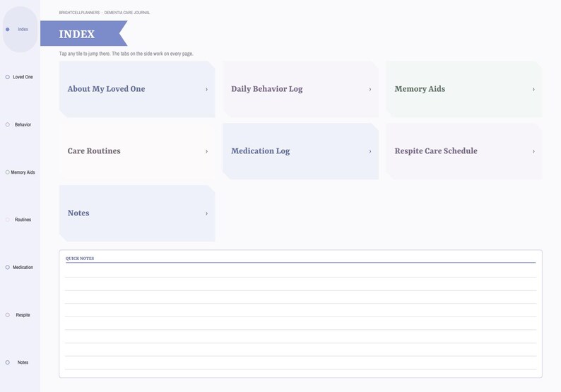The height and width of the screenshot is (392, 561).
Task: Switch to the Loved One side tab
Action: [20, 77]
